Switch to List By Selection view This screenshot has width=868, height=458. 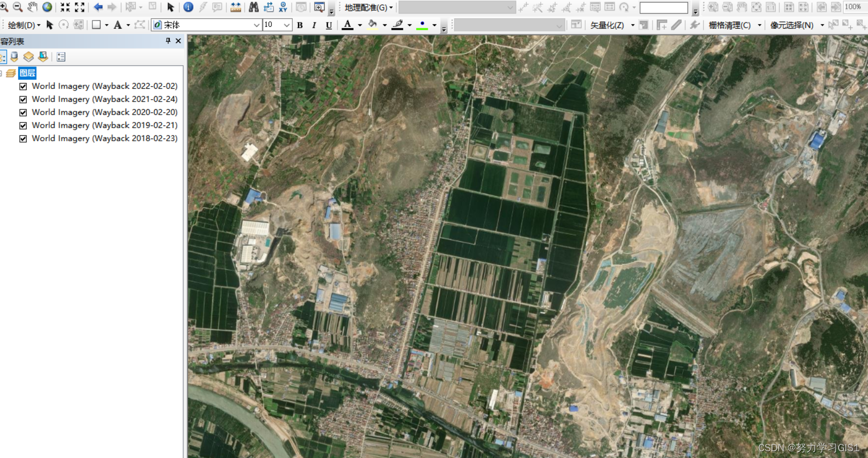(x=43, y=56)
